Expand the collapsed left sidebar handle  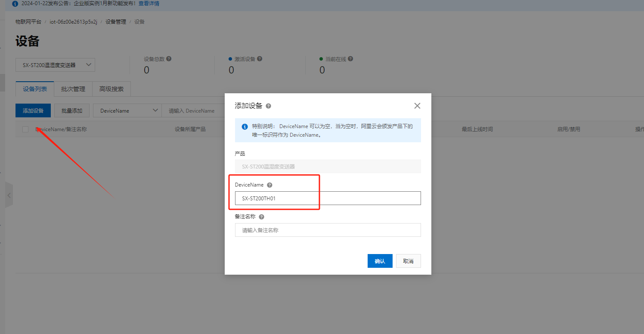(x=9, y=195)
